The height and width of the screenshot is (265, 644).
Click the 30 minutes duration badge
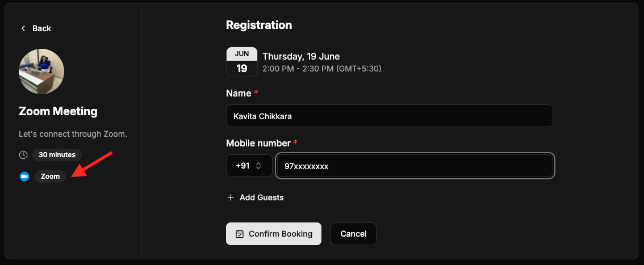[57, 155]
